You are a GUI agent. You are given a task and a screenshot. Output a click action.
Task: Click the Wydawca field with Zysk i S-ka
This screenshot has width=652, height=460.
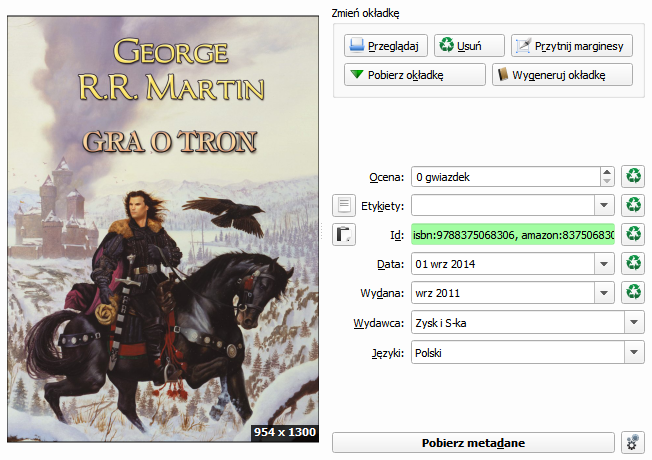click(x=518, y=322)
